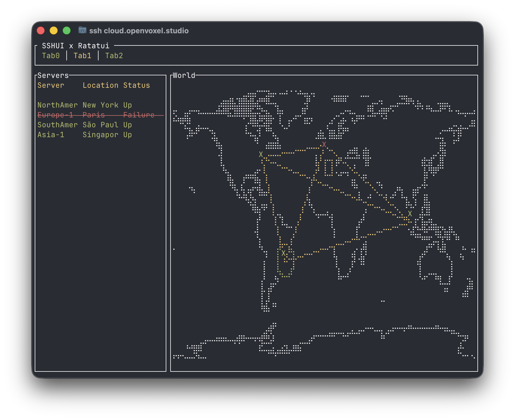Click the Failure status of Europe-1
This screenshot has width=515, height=420.
click(139, 115)
